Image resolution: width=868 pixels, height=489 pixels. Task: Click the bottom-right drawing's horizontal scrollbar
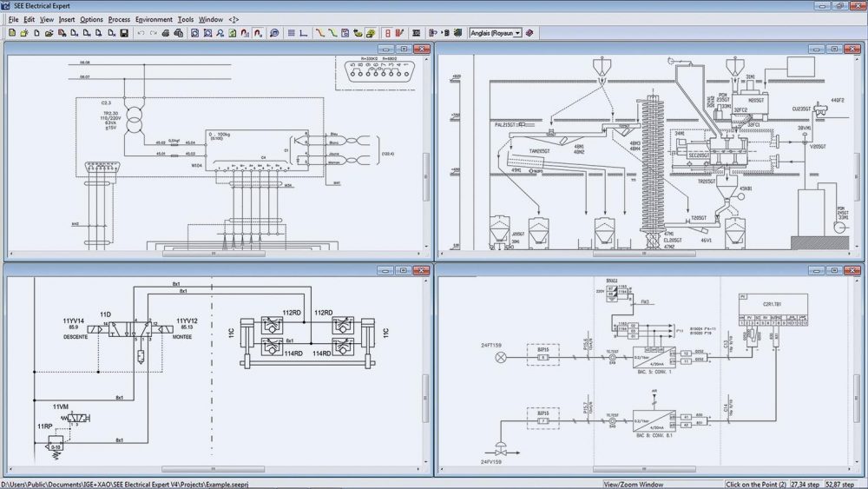pyautogui.click(x=644, y=469)
